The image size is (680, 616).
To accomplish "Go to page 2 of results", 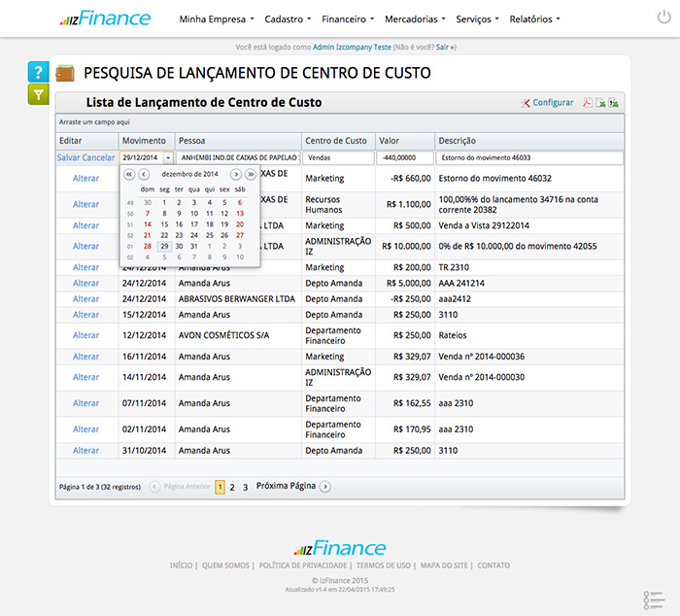I will 232,487.
